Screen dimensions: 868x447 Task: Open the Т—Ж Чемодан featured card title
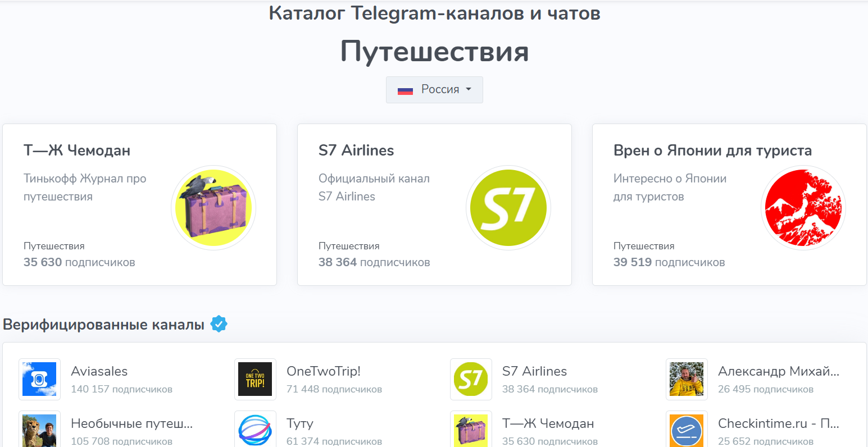coord(77,150)
